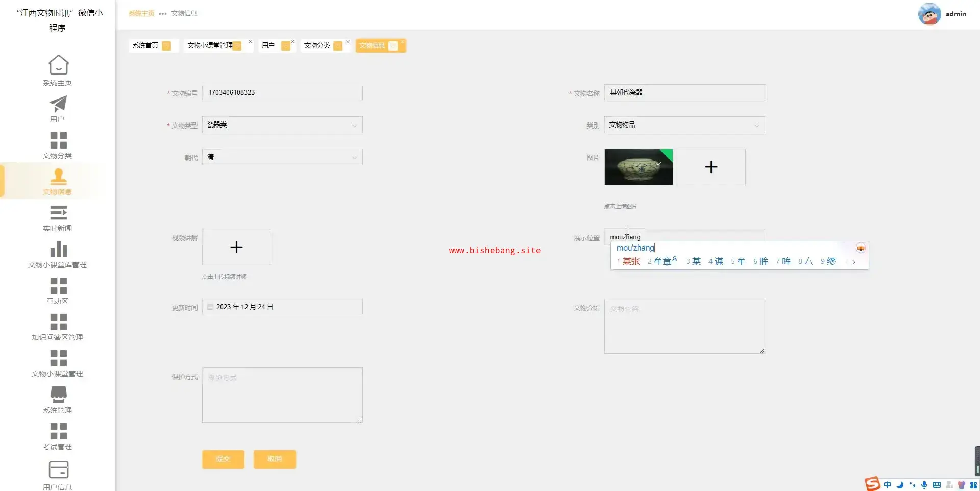This screenshot has width=980, height=491.
Task: Toggle Sogou punctuation mode icon
Action: 912,485
